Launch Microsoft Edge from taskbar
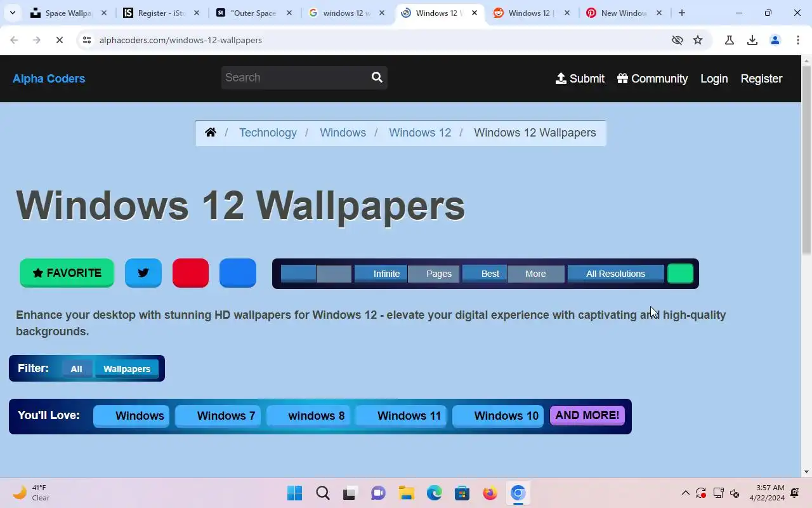The image size is (812, 508). click(x=434, y=493)
